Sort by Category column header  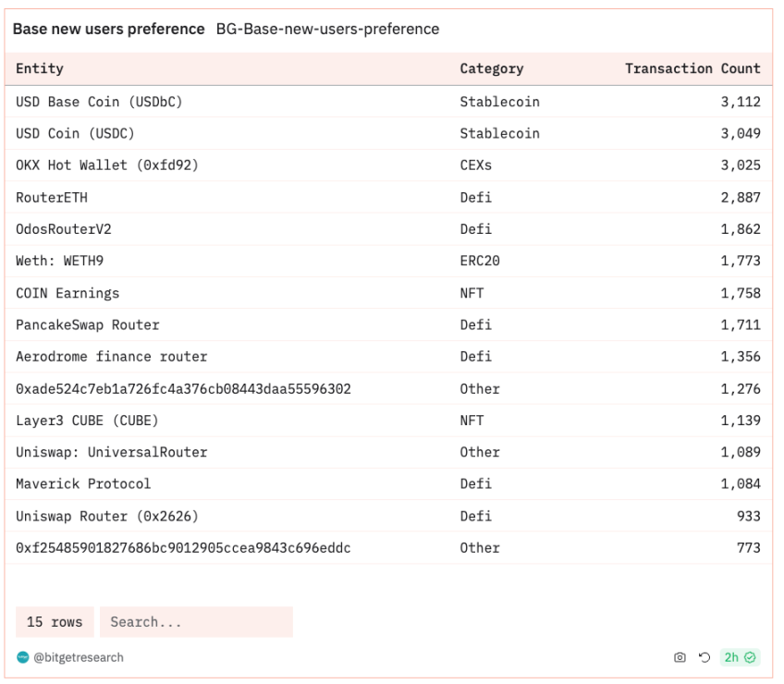pyautogui.click(x=491, y=68)
